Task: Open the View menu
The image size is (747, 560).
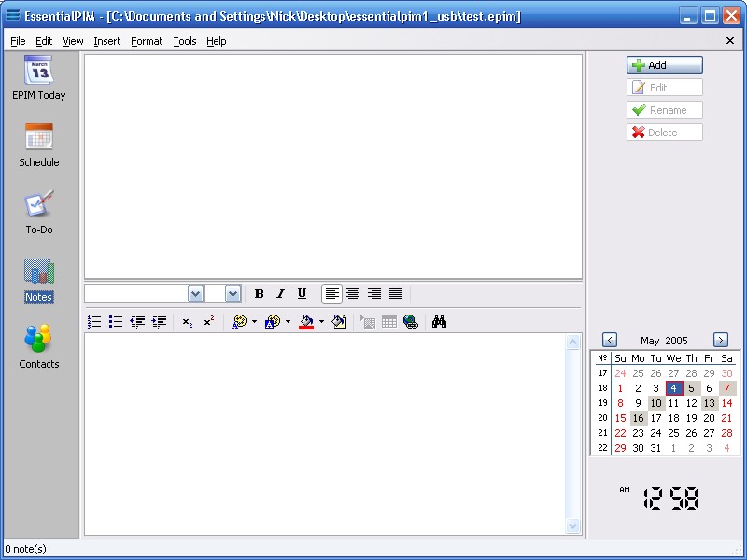Action: [x=73, y=41]
